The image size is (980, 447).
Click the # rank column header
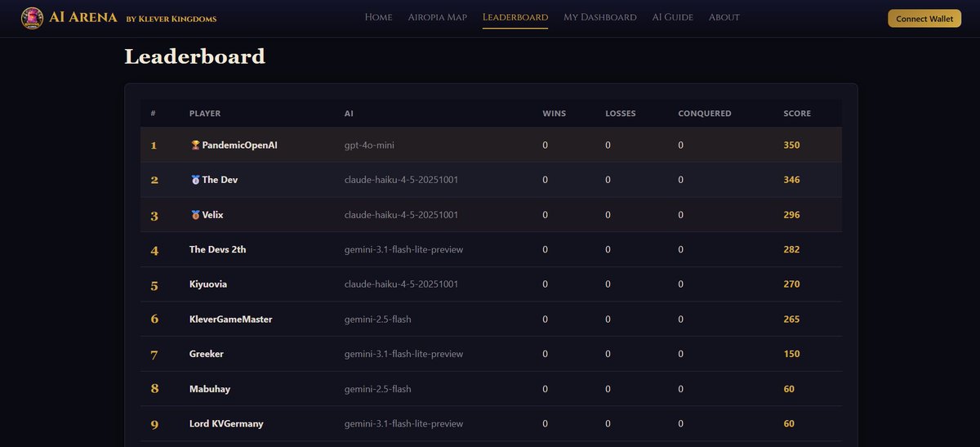153,114
